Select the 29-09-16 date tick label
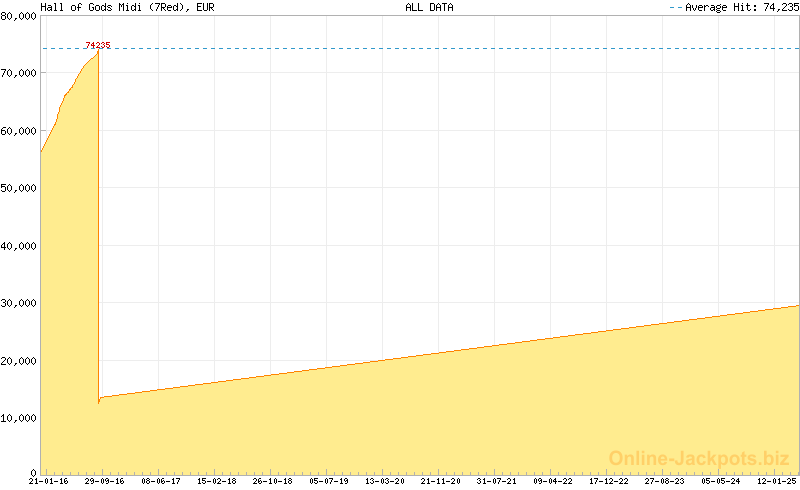Screen dimensions: 800x490 click(105, 481)
